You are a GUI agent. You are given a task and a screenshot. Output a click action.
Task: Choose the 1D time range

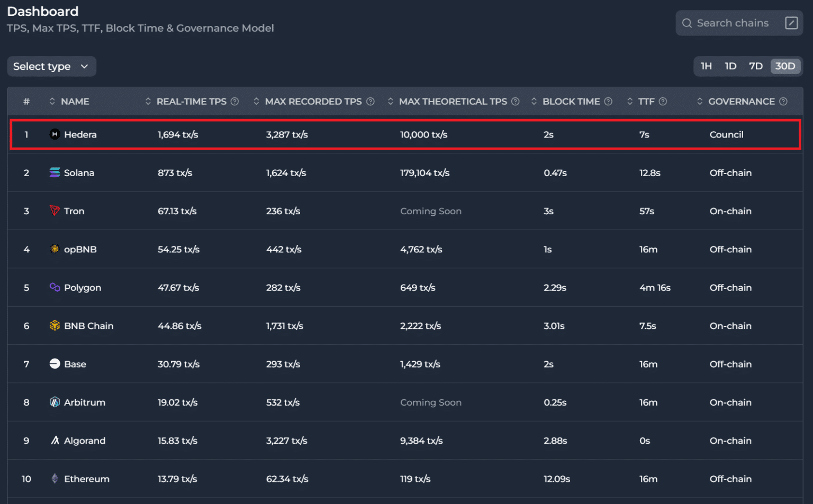[730, 66]
